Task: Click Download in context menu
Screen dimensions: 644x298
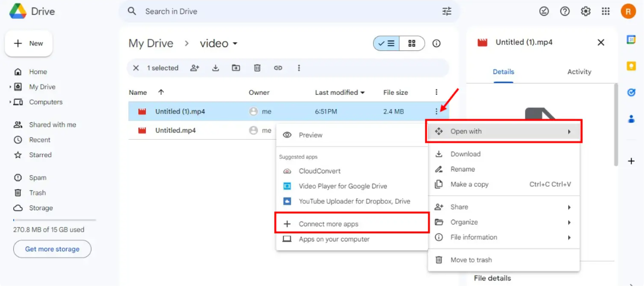Action: [504, 154]
